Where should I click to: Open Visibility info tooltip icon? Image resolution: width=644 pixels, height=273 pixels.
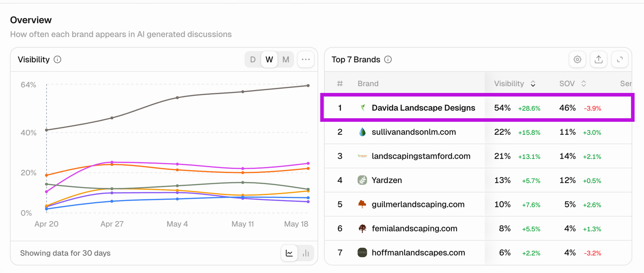(x=58, y=59)
